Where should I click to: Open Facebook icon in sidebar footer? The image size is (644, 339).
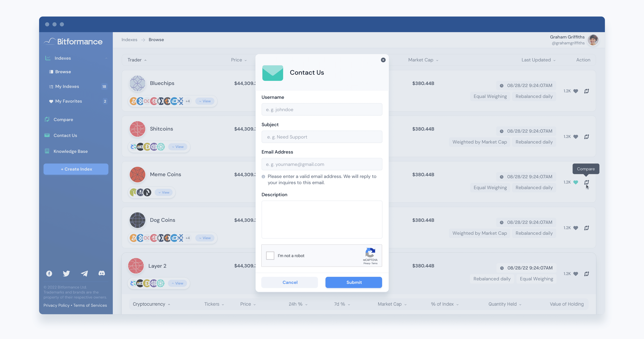coord(49,274)
